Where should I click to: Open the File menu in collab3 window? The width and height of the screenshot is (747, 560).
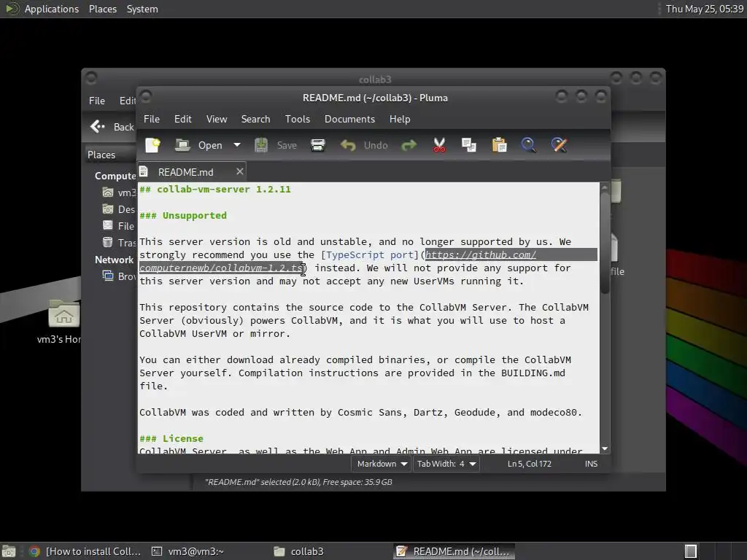[x=97, y=101]
